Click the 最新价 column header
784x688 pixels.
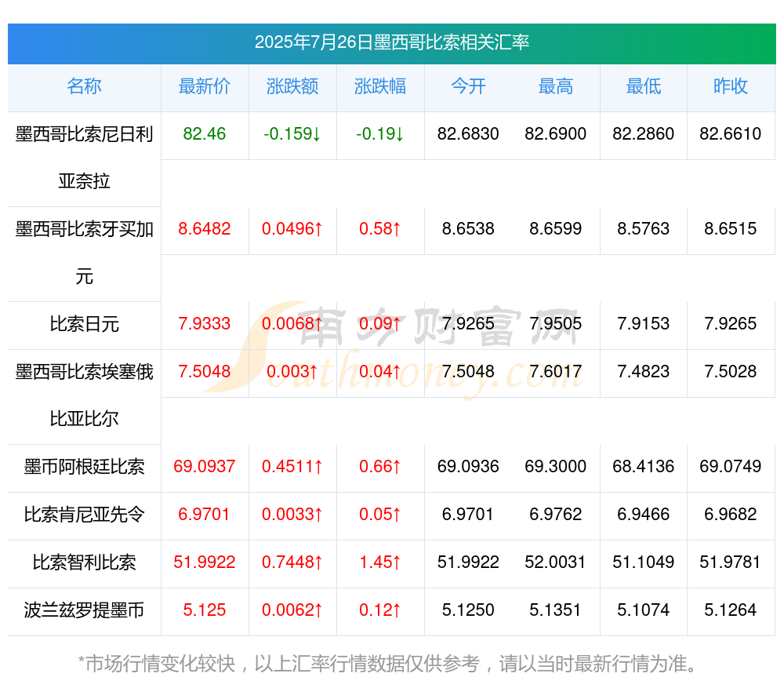click(x=205, y=86)
